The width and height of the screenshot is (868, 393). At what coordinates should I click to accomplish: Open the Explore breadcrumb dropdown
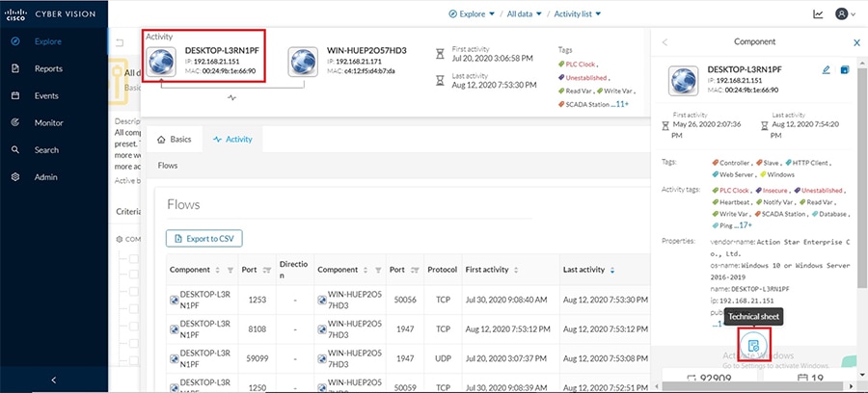[472, 13]
